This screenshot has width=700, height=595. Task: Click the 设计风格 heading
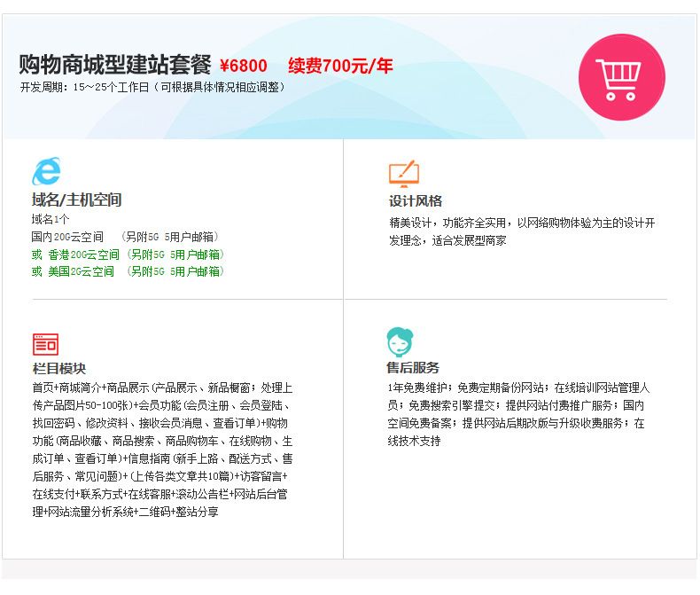pos(415,200)
